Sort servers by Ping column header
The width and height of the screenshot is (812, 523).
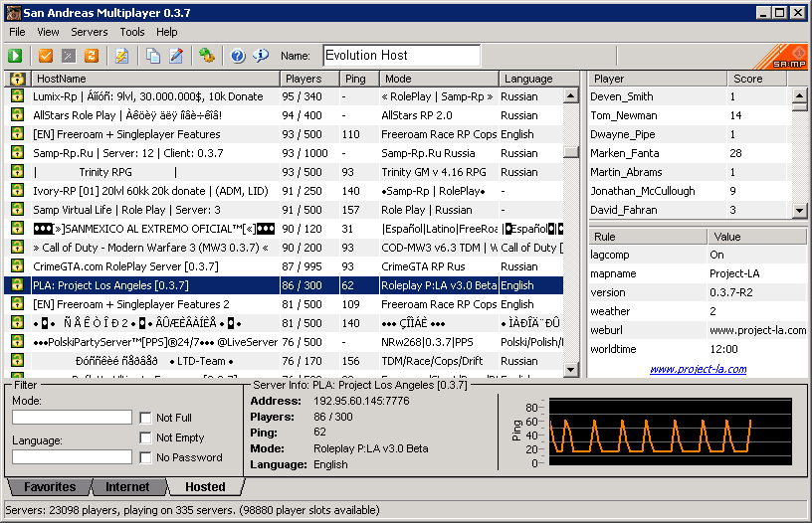[x=359, y=79]
